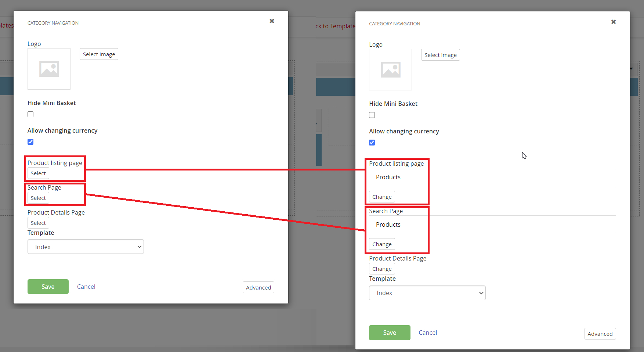The image size is (644, 352).
Task: Disable Allow changing currency in right dialog
Action: click(372, 143)
